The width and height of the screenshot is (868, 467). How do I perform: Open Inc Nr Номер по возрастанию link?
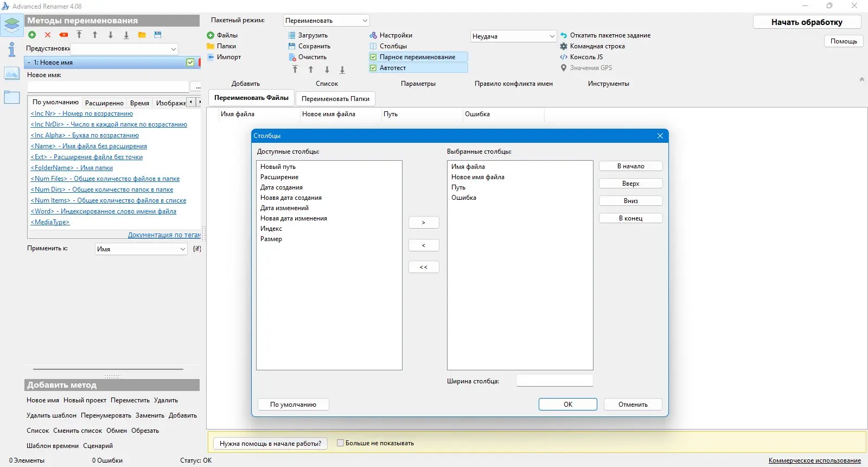(82, 113)
